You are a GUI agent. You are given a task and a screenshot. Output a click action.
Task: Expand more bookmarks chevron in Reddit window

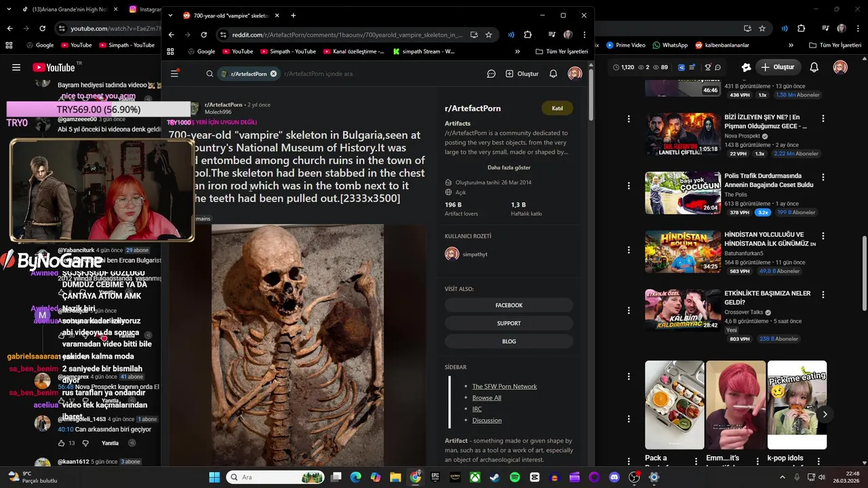(x=517, y=52)
